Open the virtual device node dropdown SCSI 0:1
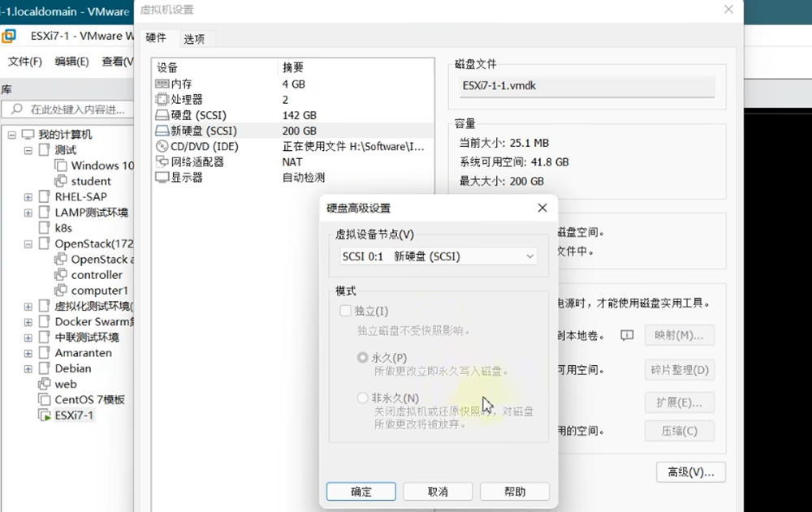812x512 pixels. 438,256
